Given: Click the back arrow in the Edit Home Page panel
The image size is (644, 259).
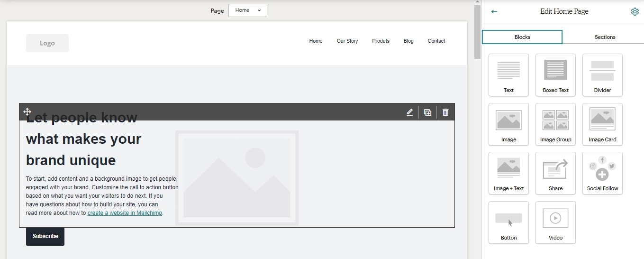Looking at the screenshot, I should pos(494,11).
